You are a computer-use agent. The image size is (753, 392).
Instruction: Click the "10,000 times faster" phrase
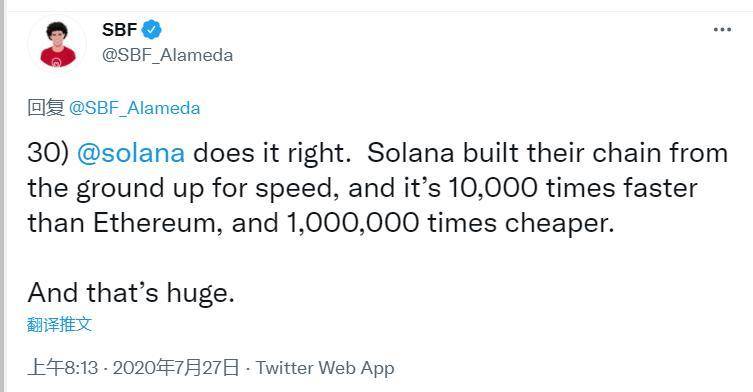click(x=573, y=188)
